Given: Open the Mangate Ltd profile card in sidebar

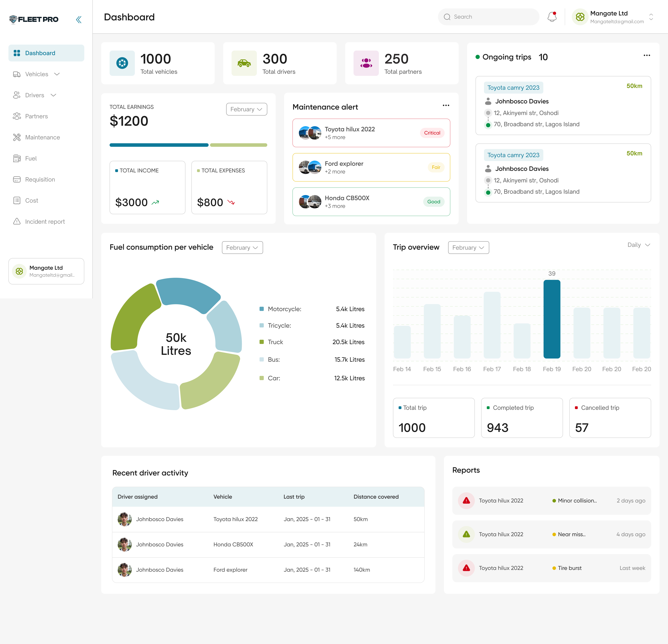Looking at the screenshot, I should click(x=46, y=271).
